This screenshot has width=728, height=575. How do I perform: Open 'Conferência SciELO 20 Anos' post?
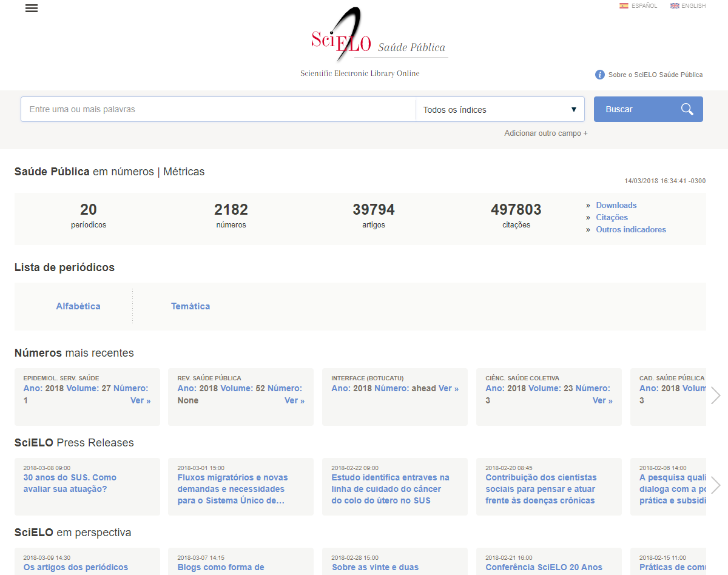click(x=544, y=567)
